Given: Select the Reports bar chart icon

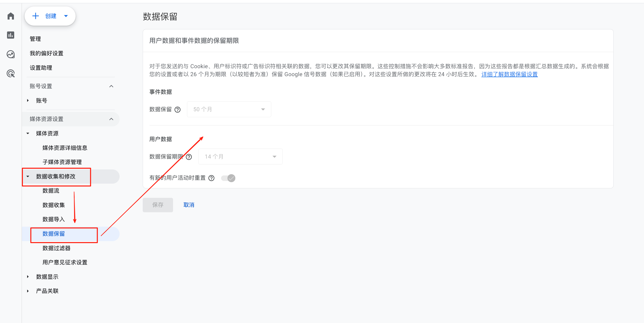Looking at the screenshot, I should [10, 35].
